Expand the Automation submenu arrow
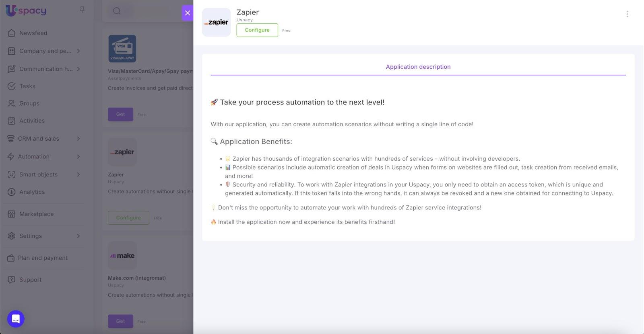 click(78, 157)
